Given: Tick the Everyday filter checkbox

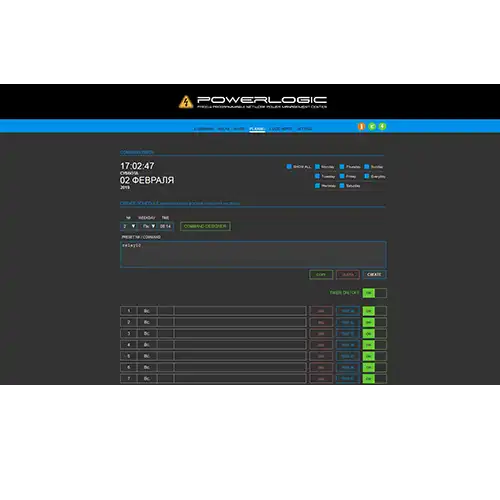Looking at the screenshot, I should point(367,176).
